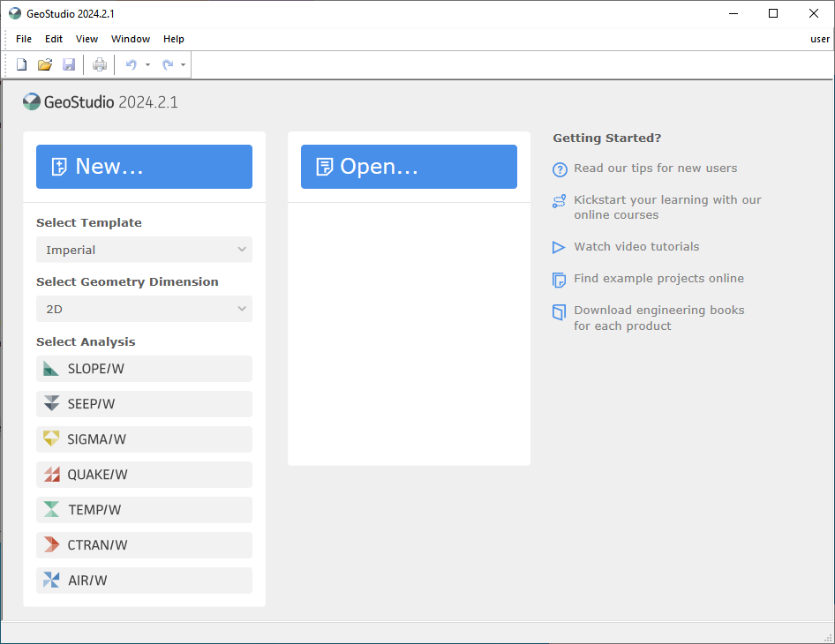The height and width of the screenshot is (644, 835).
Task: Expand the Geometry Dimension 2D dropdown
Action: click(144, 309)
